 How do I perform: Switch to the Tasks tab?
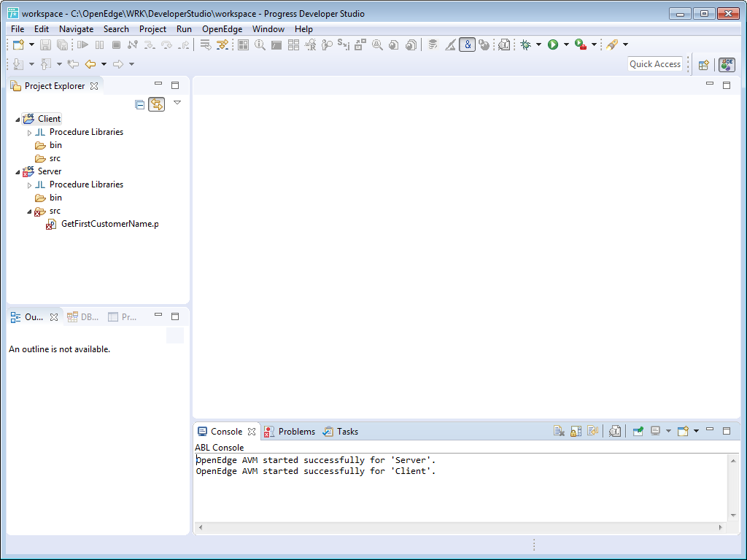tap(341, 432)
